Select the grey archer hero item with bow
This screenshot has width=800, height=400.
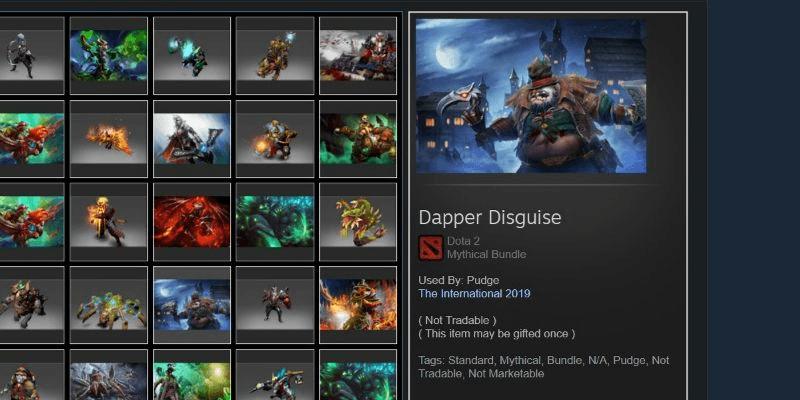click(x=32, y=56)
